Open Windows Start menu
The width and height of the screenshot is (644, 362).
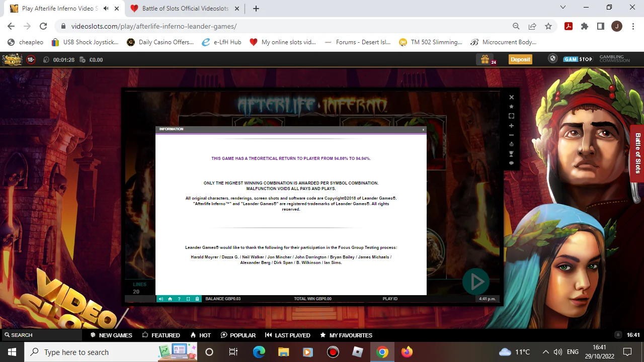click(12, 352)
